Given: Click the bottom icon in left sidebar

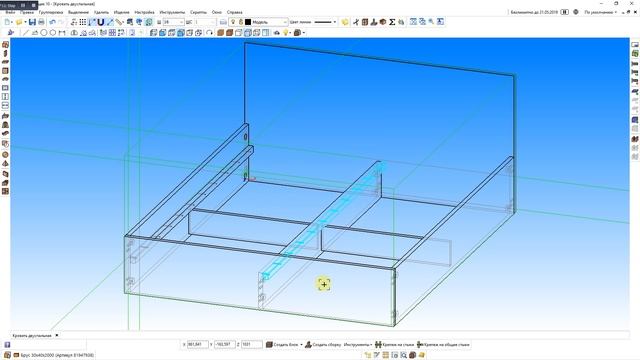Looking at the screenshot, I should 5,191.
